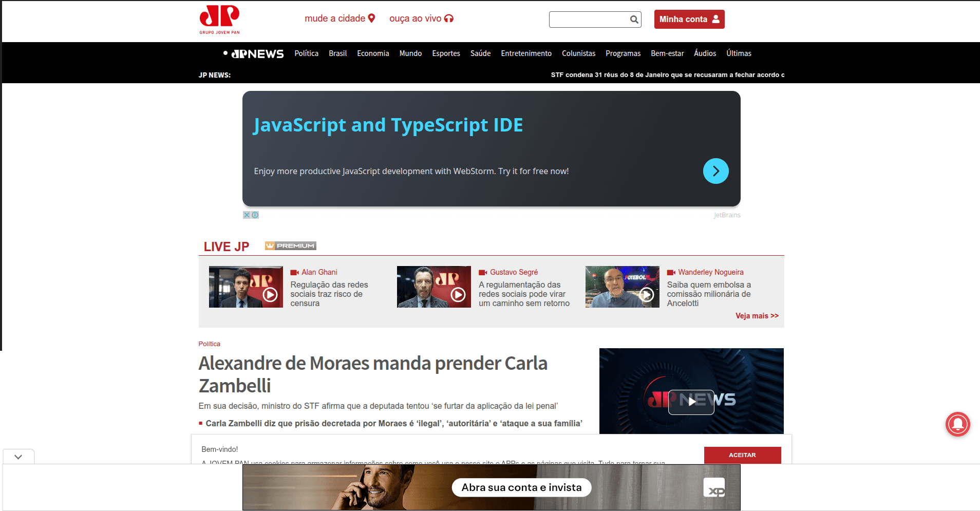This screenshot has height=511, width=980.
Task: Open Regulação das redes sociais article
Action: pyautogui.click(x=329, y=294)
